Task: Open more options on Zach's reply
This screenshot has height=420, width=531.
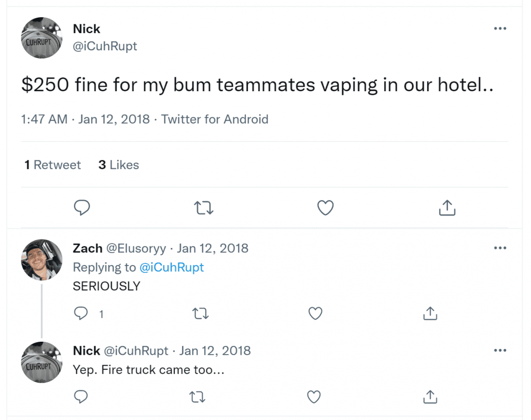Action: pyautogui.click(x=500, y=248)
